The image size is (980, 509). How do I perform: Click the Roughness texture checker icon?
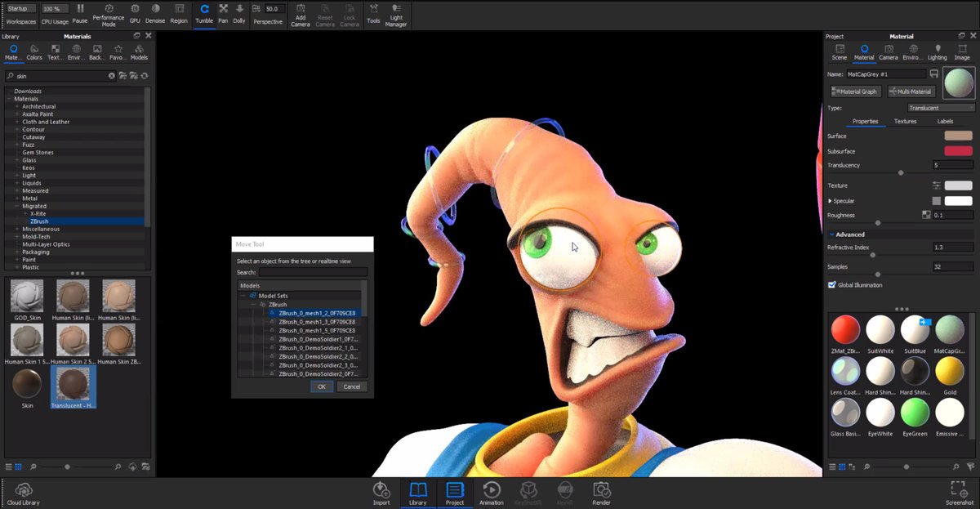coord(926,215)
